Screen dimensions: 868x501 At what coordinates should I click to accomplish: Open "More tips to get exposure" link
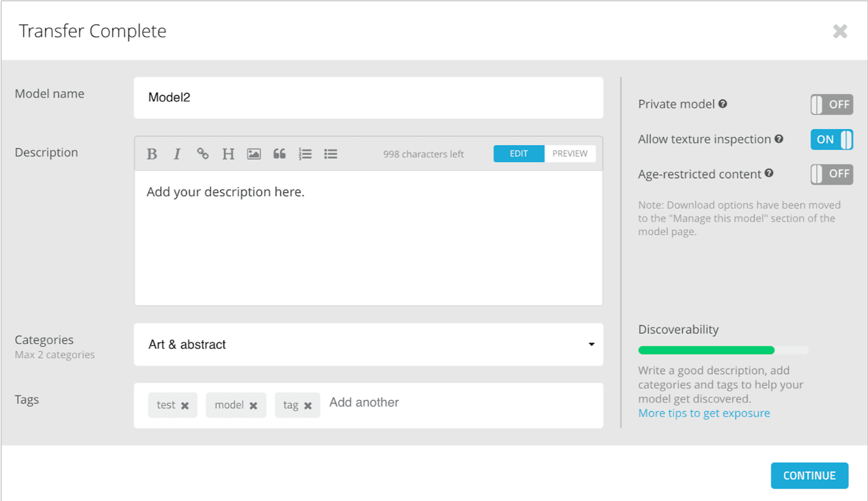pyautogui.click(x=704, y=413)
